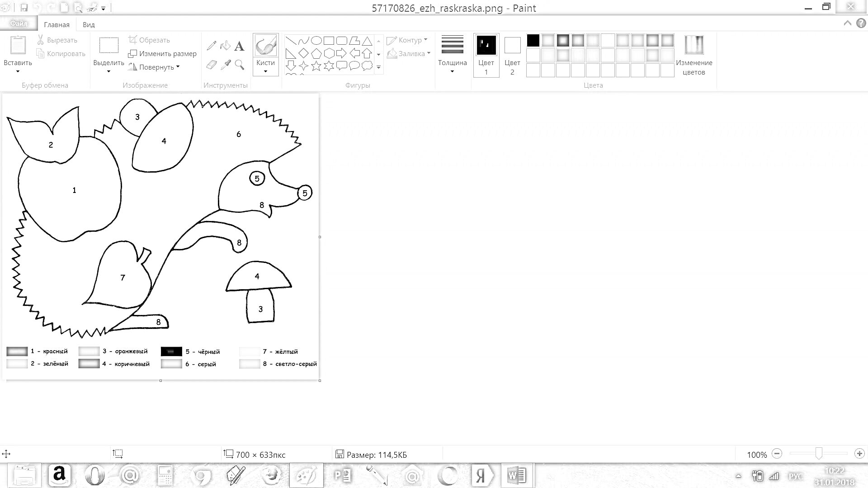Pick the Color picker eyedropper tool
868x488 pixels.
[x=225, y=65]
